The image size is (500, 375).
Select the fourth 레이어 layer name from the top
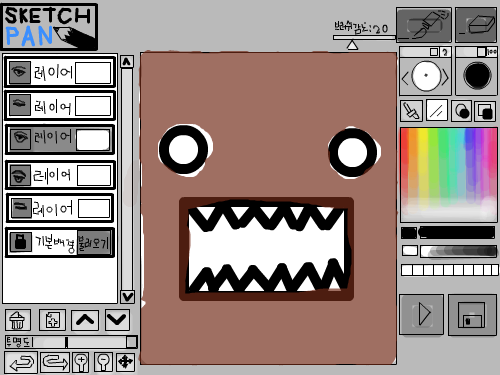point(53,175)
